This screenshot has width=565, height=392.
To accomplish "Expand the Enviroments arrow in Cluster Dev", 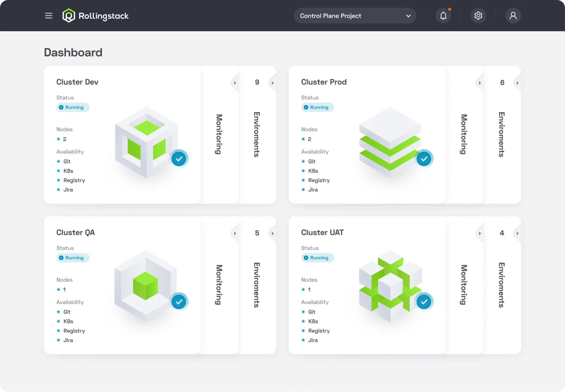I will pyautogui.click(x=272, y=83).
